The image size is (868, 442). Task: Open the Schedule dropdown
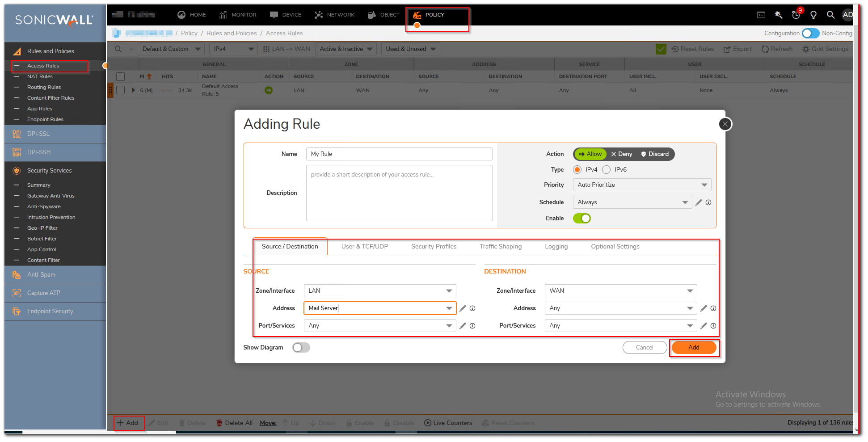click(x=632, y=202)
